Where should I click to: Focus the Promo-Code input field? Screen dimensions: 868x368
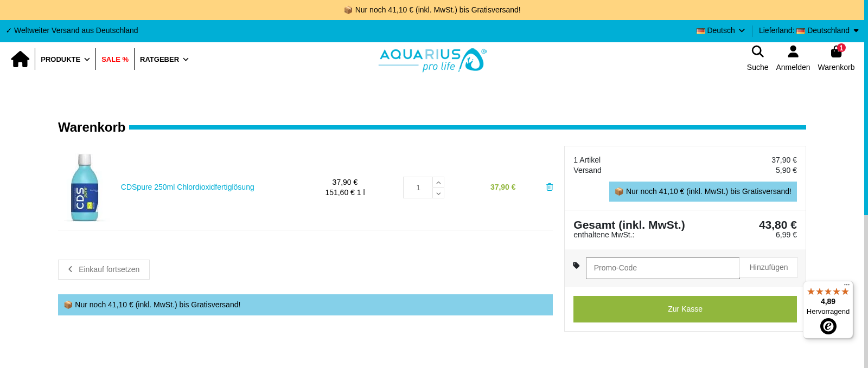click(662, 268)
